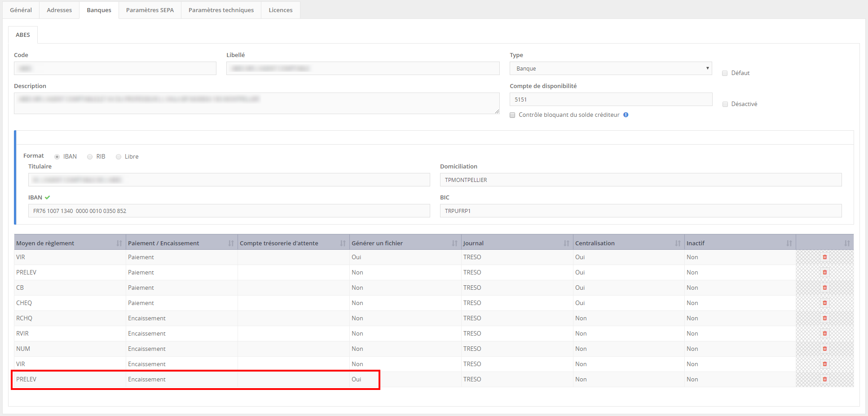Screen dimensions: 868x416
Task: Delete the CB payment row
Action: (x=824, y=288)
